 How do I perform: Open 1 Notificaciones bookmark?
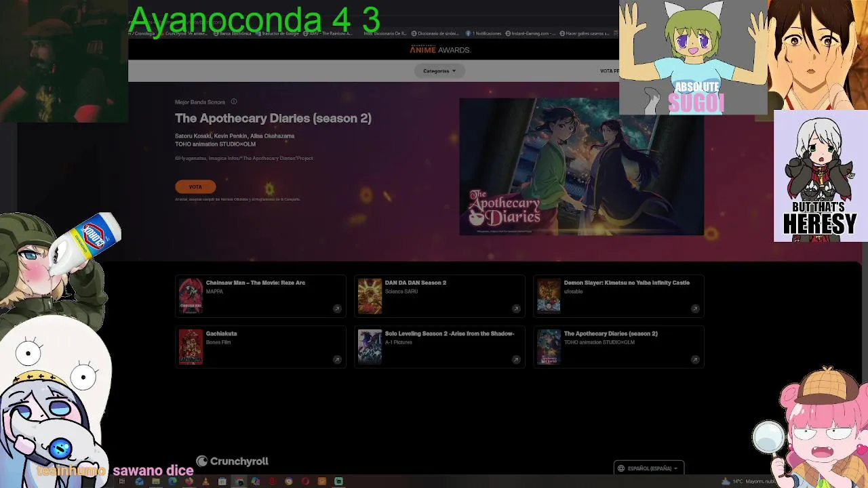[x=484, y=33]
